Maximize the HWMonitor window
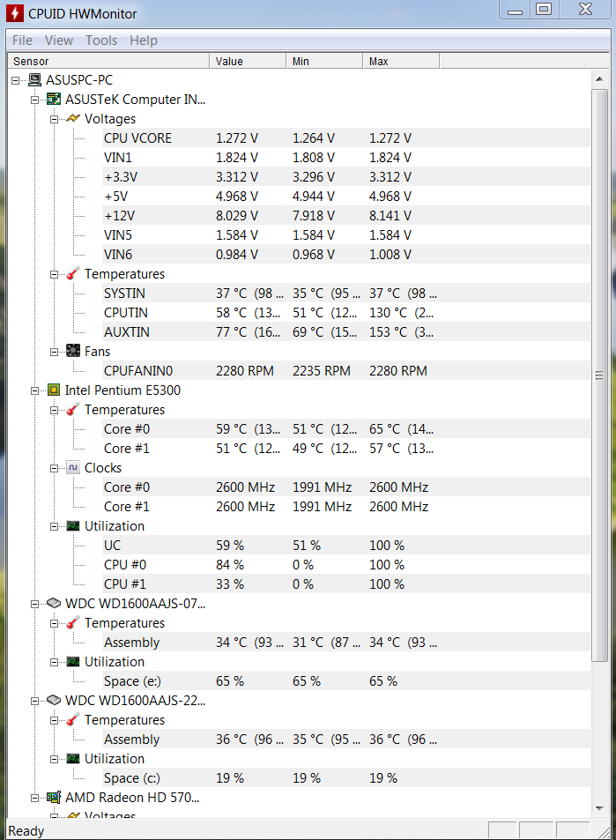This screenshot has width=616, height=840. coord(545,9)
